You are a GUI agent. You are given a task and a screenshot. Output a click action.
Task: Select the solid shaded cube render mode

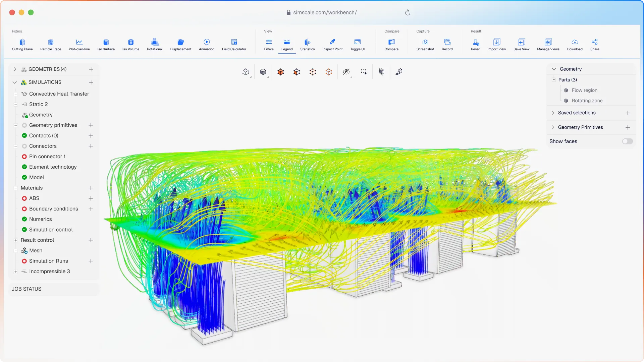pyautogui.click(x=263, y=72)
